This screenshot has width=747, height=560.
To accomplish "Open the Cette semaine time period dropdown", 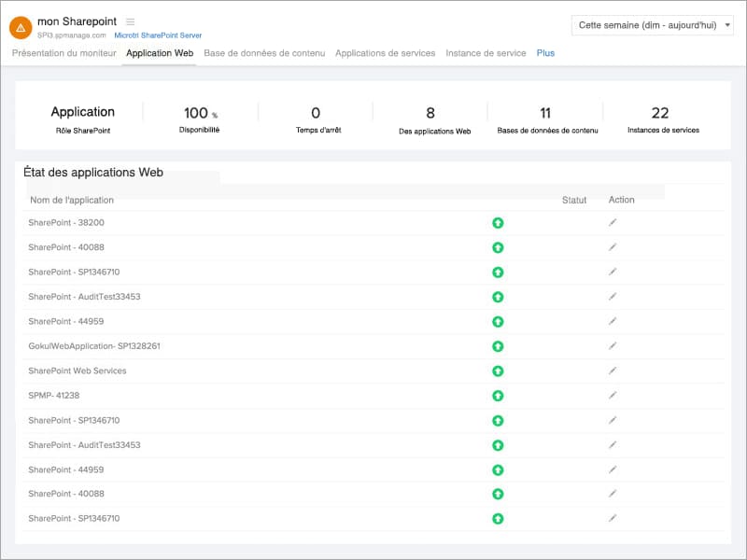I will (x=652, y=25).
